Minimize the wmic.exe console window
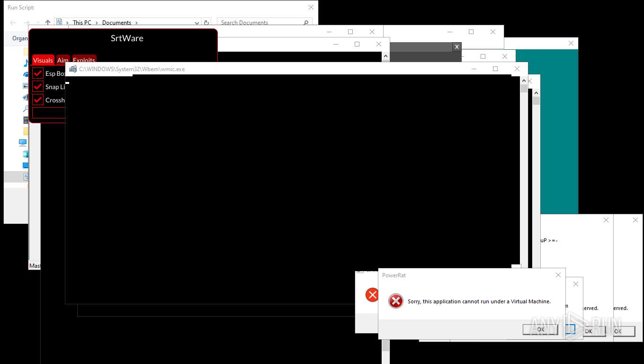The image size is (644, 364). (474, 69)
